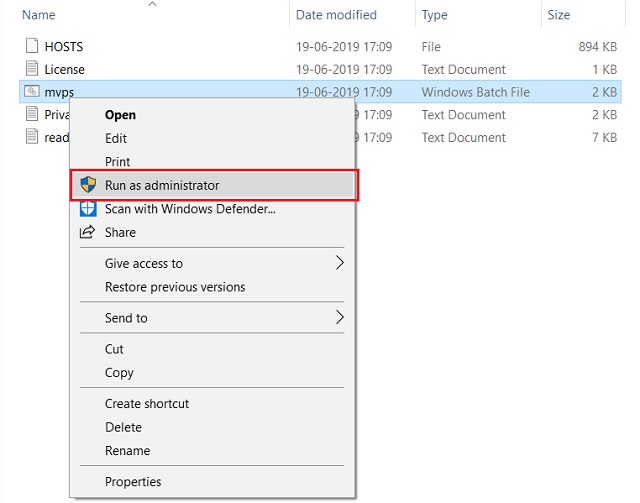Click the UAC shield icon for Run as administrator
The image size is (640, 503).
pos(88,185)
